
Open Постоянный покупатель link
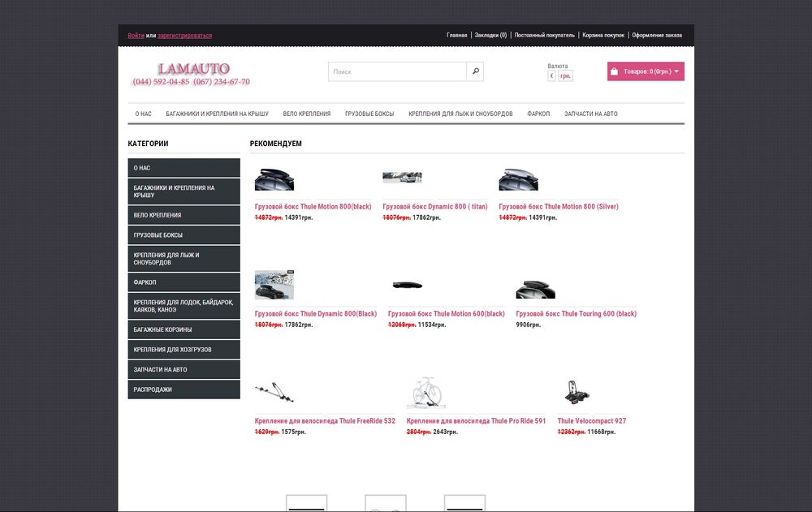(x=544, y=35)
